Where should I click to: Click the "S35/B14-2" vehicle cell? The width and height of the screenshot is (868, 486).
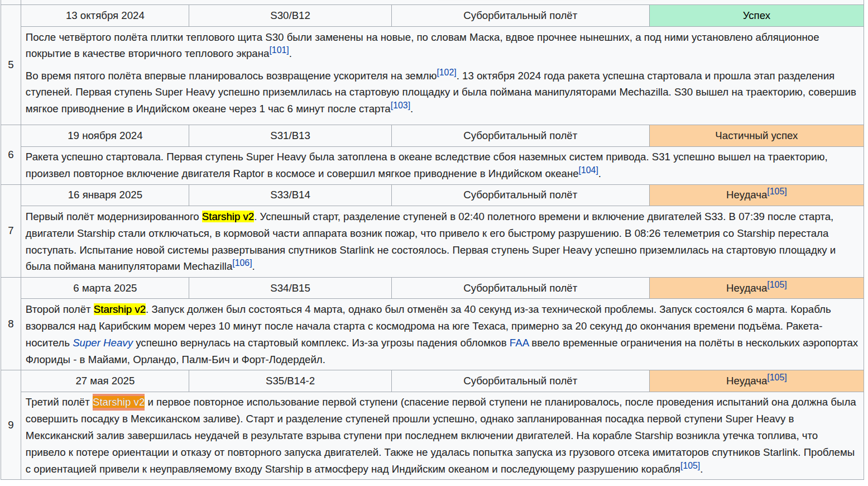pos(290,381)
